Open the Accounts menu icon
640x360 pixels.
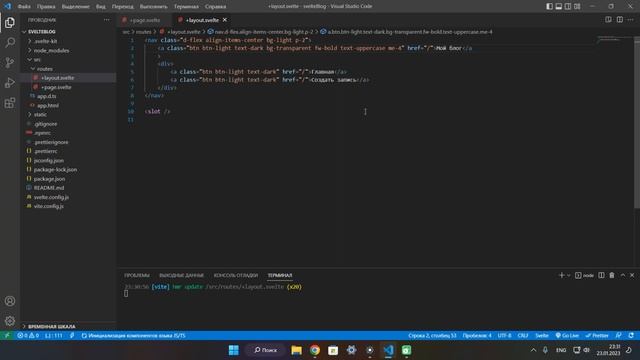coord(10,301)
